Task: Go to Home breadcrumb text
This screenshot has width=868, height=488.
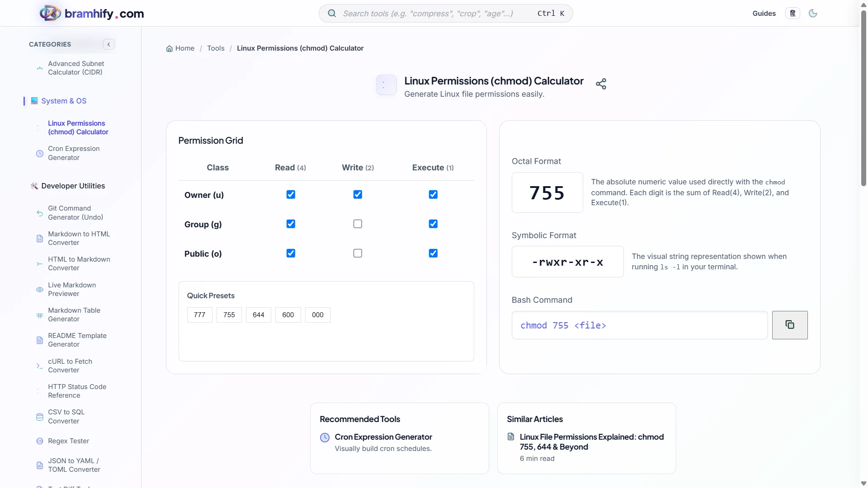Action: (185, 48)
